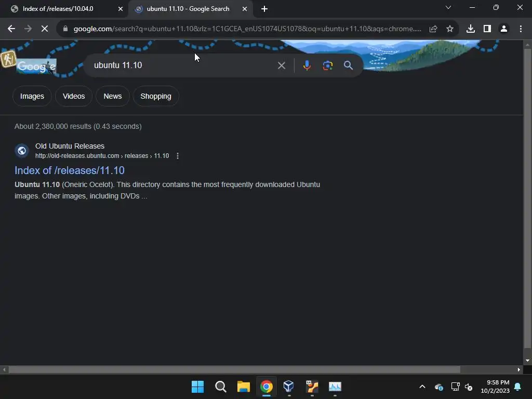532x399 pixels.
Task: Click the Chrome taskbar icon
Action: (x=267, y=387)
